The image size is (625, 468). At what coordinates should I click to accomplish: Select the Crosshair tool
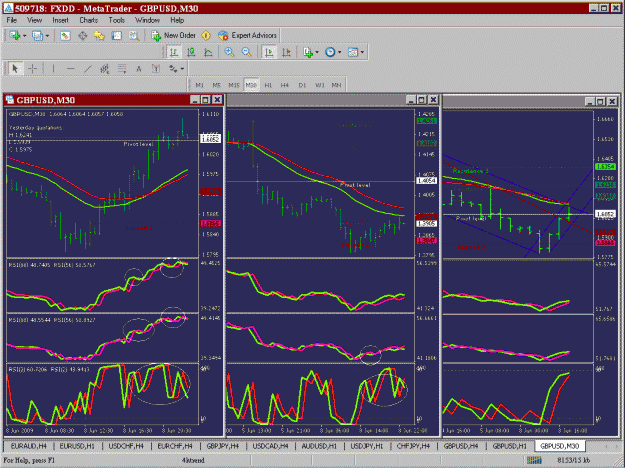32,69
